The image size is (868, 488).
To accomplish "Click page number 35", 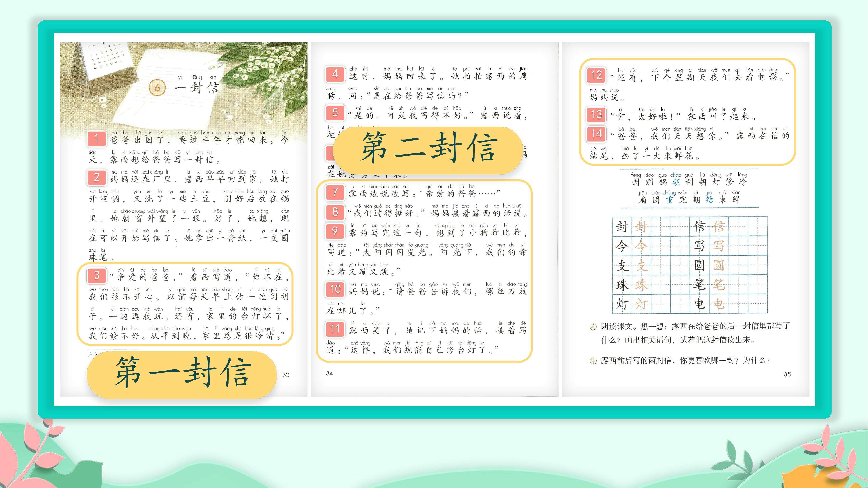I will coord(787,374).
